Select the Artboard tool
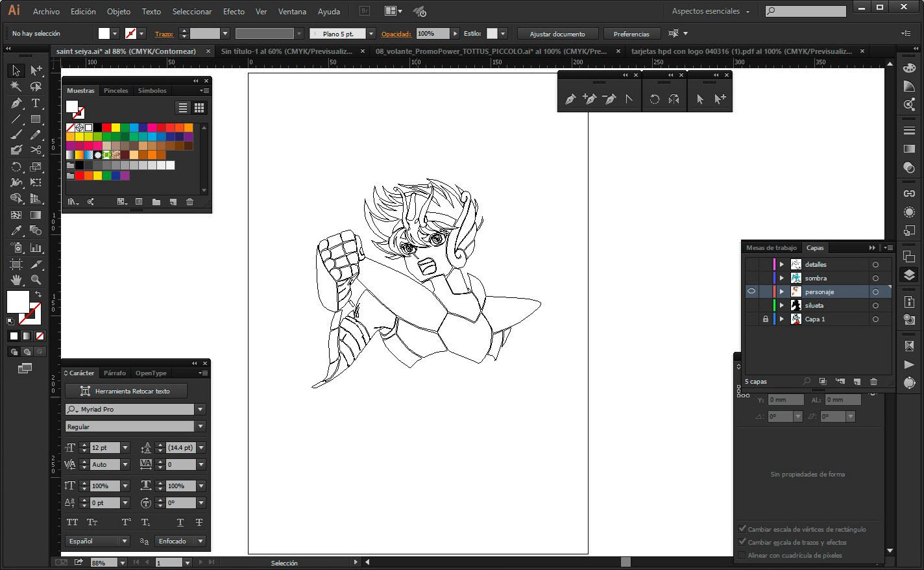Viewport: 924px width, 570px height. [x=16, y=264]
